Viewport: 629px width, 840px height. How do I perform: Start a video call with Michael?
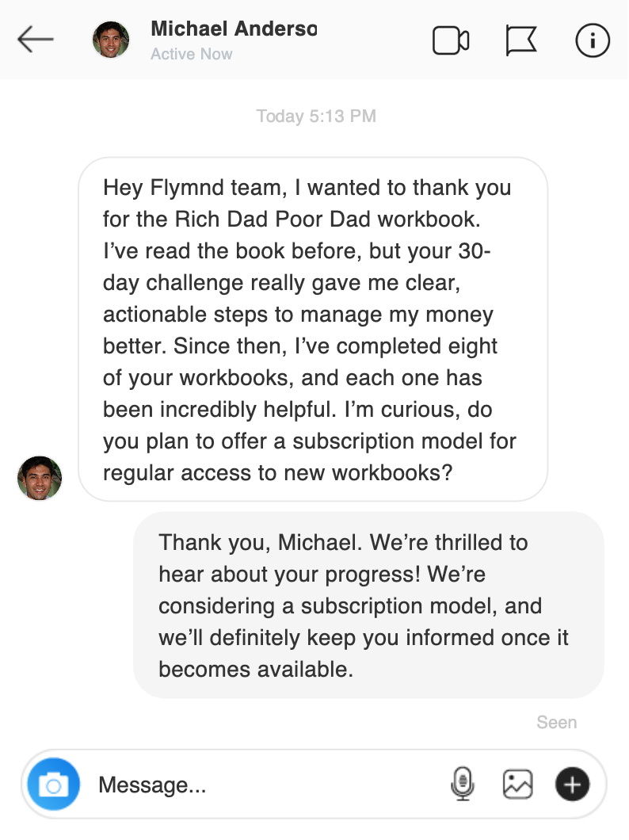pos(451,40)
